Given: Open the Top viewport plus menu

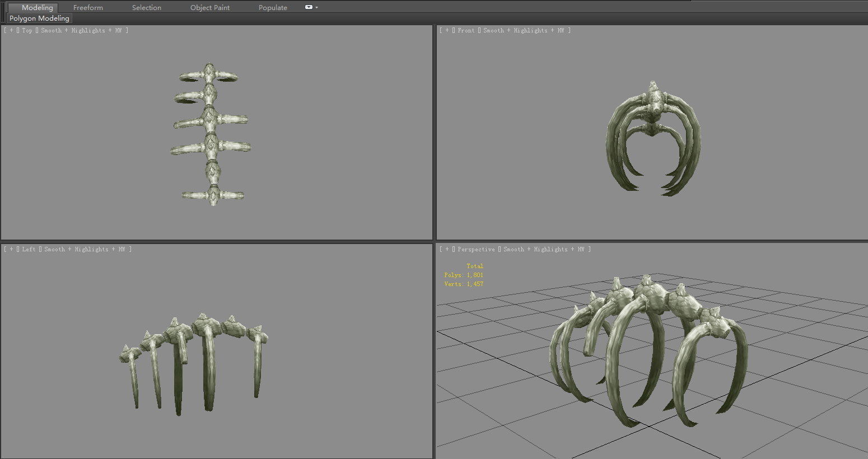Looking at the screenshot, I should click(x=11, y=31).
